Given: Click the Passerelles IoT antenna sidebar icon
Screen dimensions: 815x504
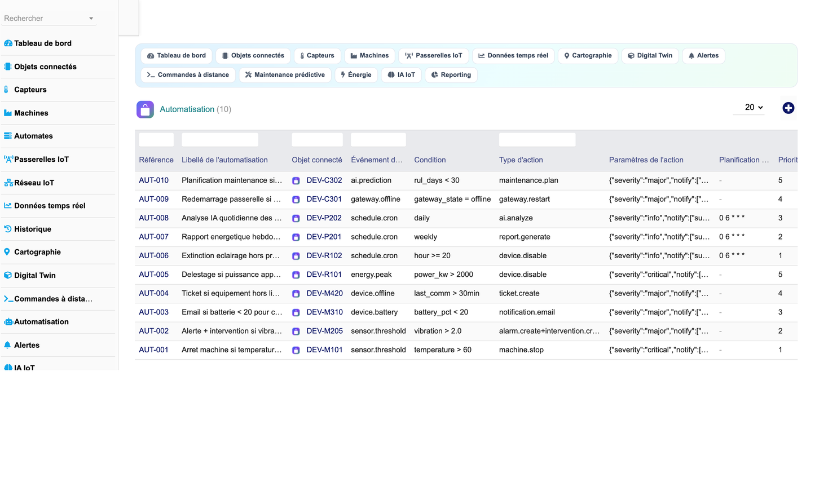Looking at the screenshot, I should point(8,160).
